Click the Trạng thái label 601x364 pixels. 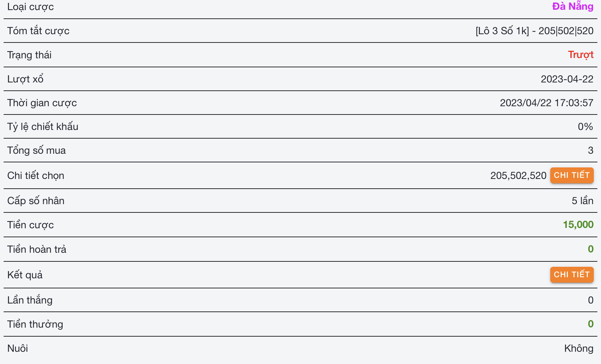pyautogui.click(x=30, y=55)
